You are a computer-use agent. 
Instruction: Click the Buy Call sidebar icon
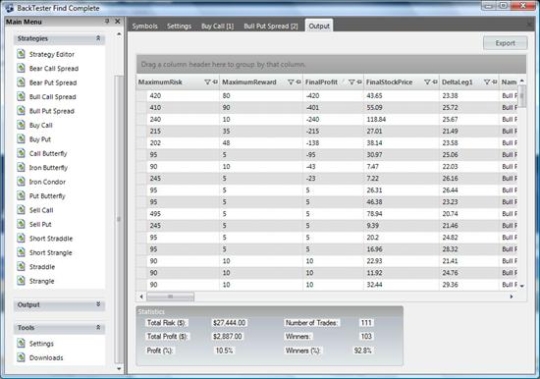21,125
